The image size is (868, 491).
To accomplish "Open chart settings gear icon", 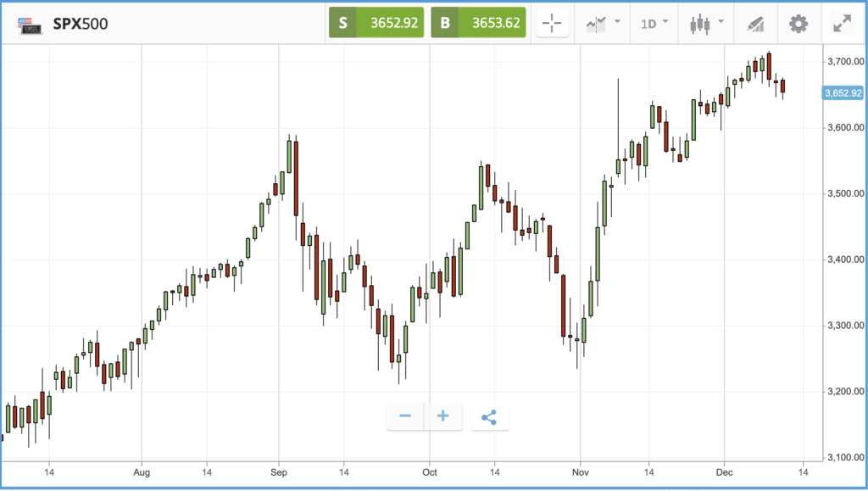I will coord(798,24).
